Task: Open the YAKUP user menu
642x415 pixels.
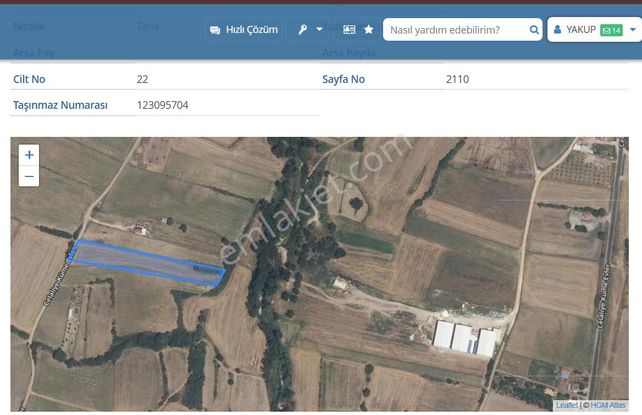Action: [x=595, y=29]
